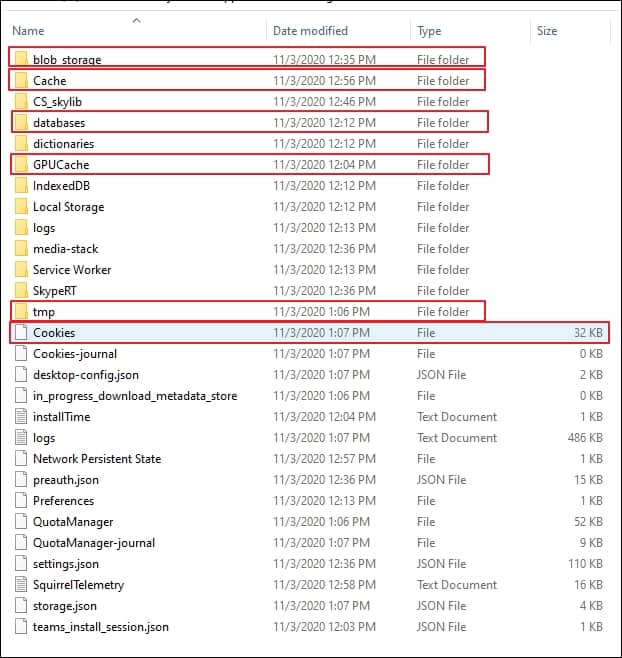This screenshot has height=658, width=622.
Task: Click the logs text document icon
Action: pos(20,438)
